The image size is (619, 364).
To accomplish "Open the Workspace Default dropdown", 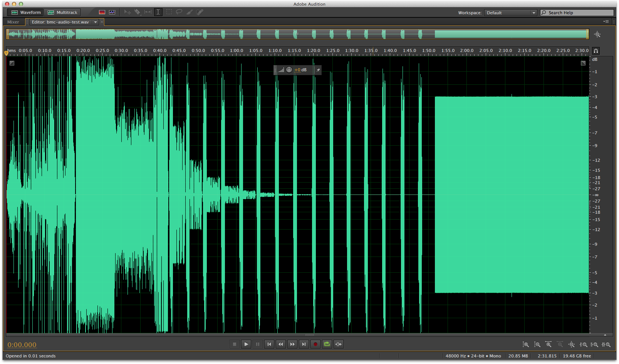I will click(511, 13).
